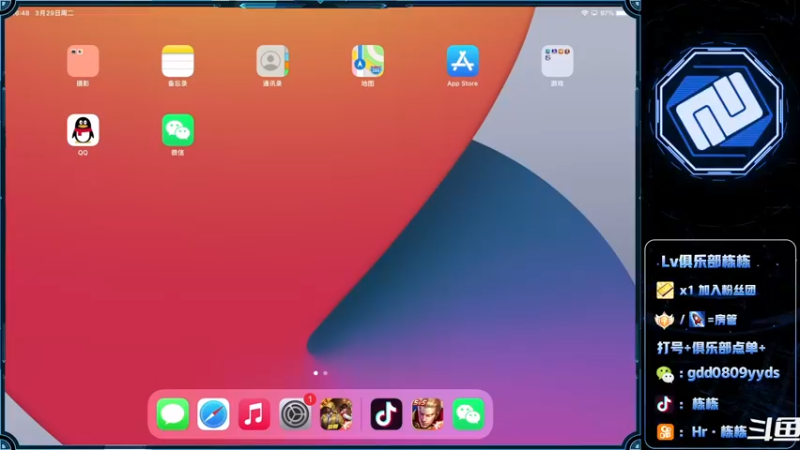Image resolution: width=800 pixels, height=450 pixels.
Task: Open Messages from the dock
Action: pos(172,414)
